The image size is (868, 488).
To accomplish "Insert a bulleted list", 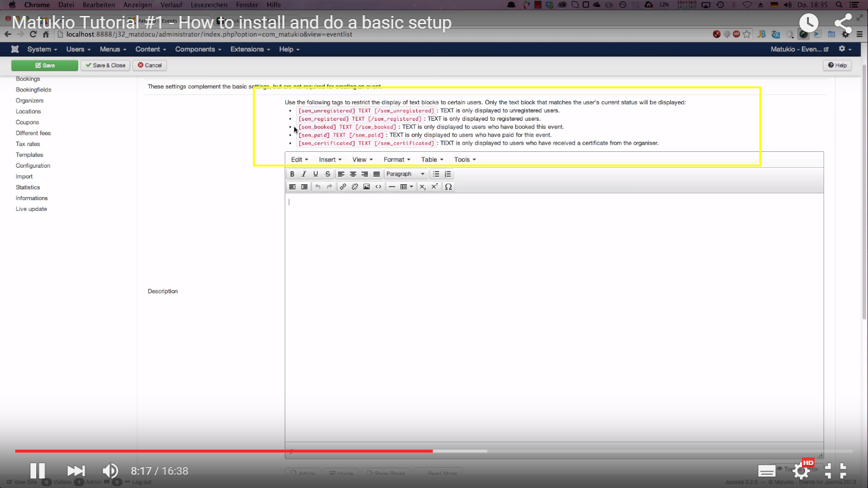I will point(436,174).
